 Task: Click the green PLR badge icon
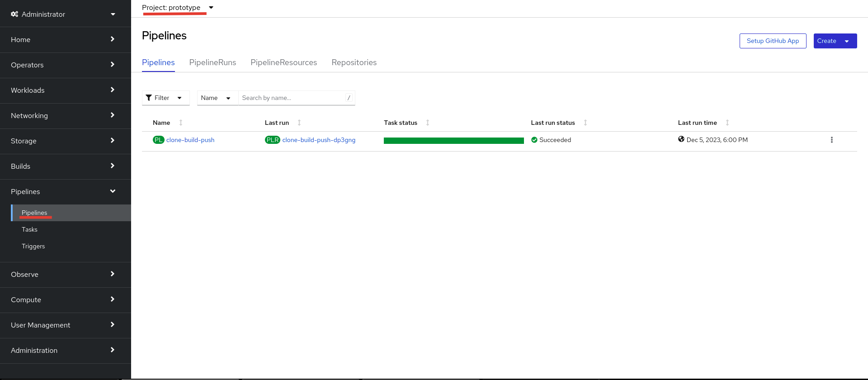pos(272,140)
